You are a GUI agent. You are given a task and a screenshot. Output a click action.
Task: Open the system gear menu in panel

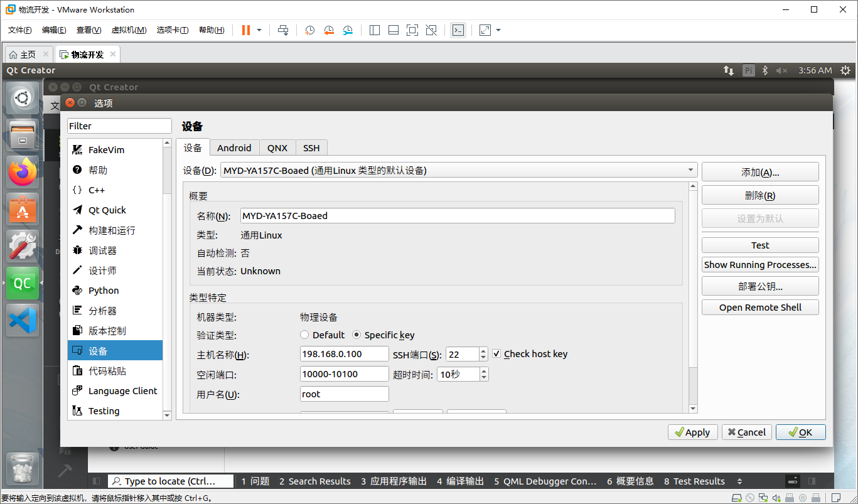click(845, 70)
